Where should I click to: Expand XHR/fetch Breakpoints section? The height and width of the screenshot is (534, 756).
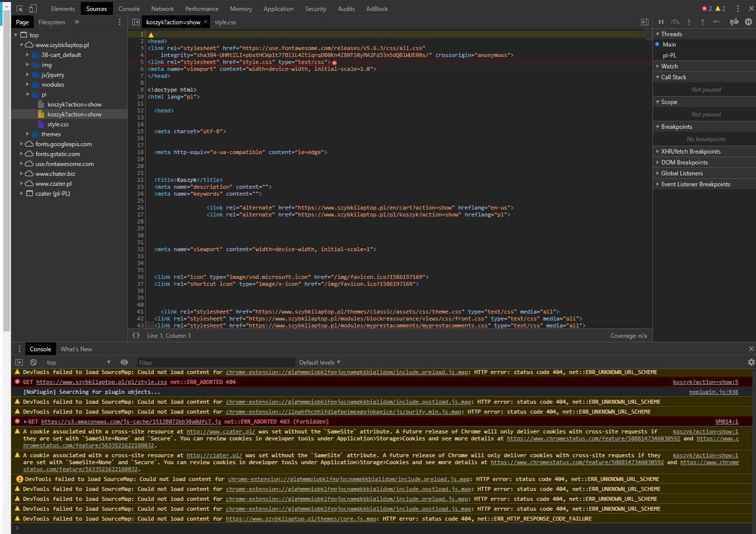(x=690, y=152)
